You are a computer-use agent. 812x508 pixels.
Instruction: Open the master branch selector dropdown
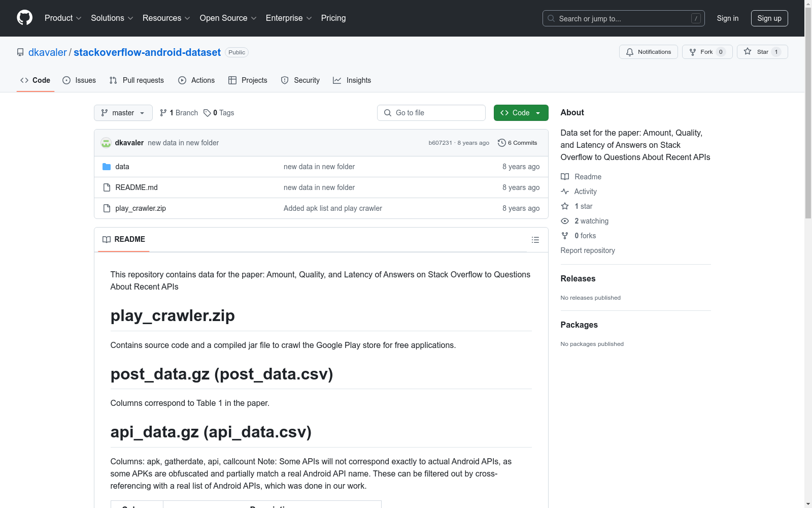click(x=123, y=113)
